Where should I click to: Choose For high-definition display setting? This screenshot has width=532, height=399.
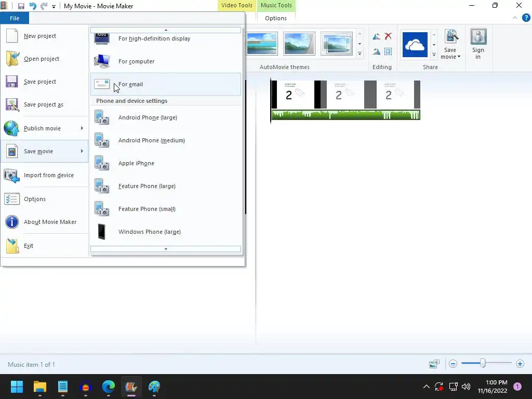pyautogui.click(x=166, y=38)
